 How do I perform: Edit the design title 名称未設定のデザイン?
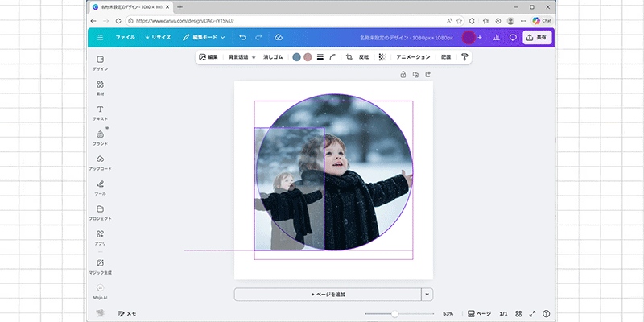[407, 38]
